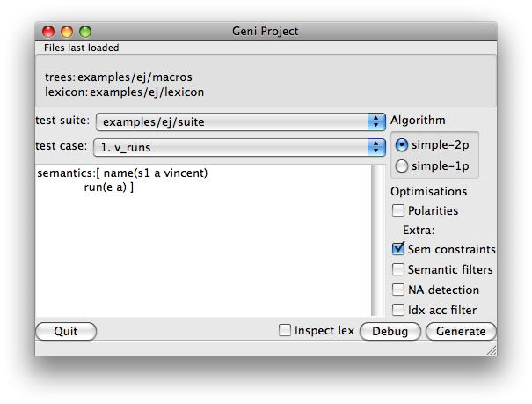
Task: Click inside the semantics text area
Action: click(203, 240)
